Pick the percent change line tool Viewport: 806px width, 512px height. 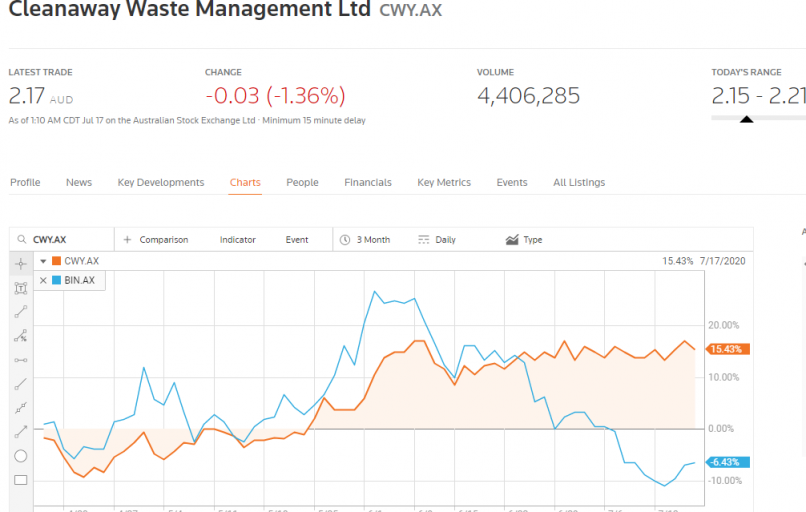pyautogui.click(x=21, y=336)
